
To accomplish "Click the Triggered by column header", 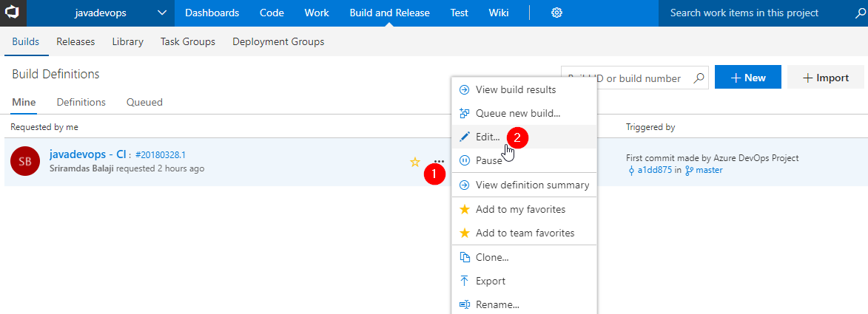I will (x=650, y=127).
